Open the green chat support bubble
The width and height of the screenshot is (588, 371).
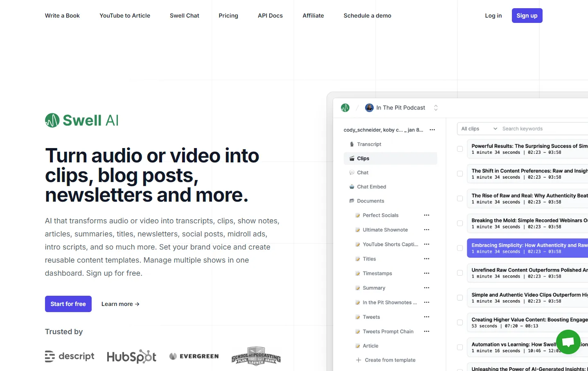coord(568,342)
